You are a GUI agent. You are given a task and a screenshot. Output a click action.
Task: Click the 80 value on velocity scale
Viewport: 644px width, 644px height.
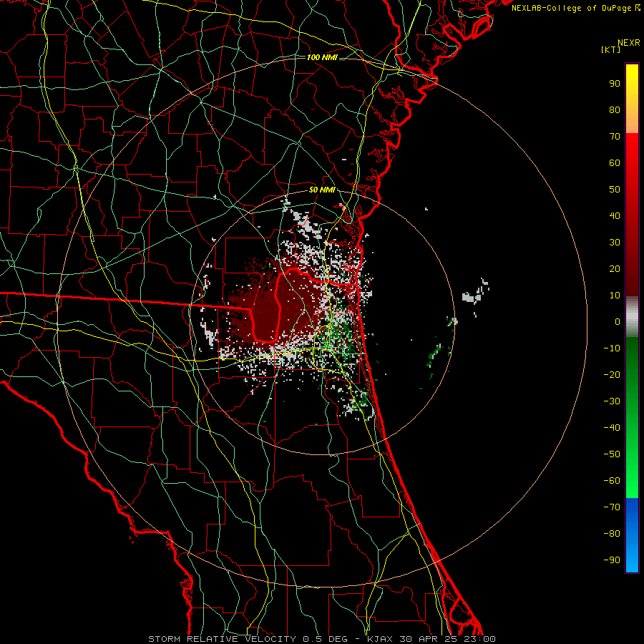pos(615,110)
